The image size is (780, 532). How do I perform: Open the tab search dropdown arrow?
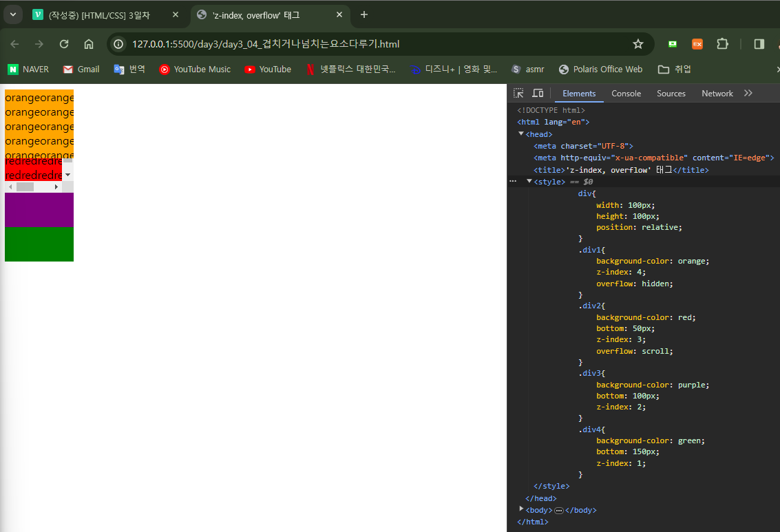coord(13,15)
